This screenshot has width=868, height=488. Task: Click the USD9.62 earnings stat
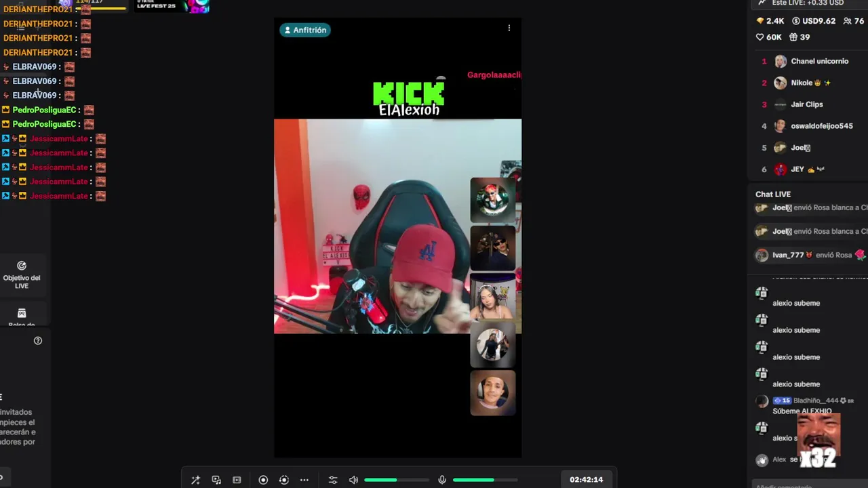tap(814, 21)
